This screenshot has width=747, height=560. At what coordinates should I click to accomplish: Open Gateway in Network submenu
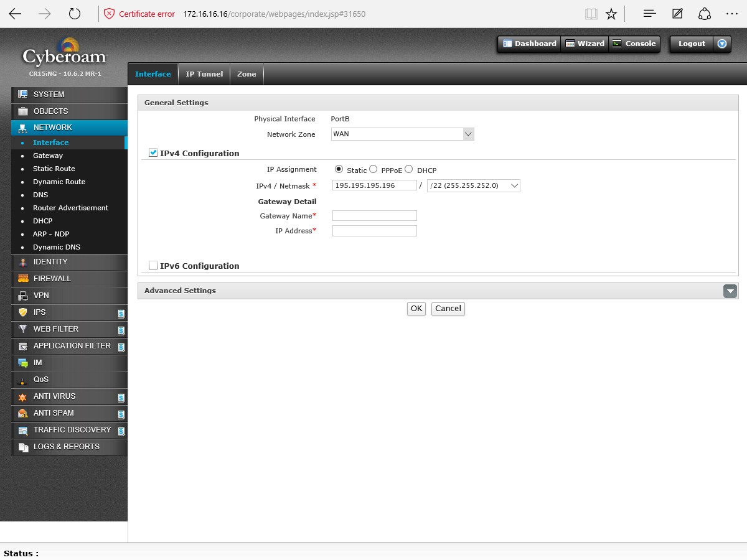48,156
